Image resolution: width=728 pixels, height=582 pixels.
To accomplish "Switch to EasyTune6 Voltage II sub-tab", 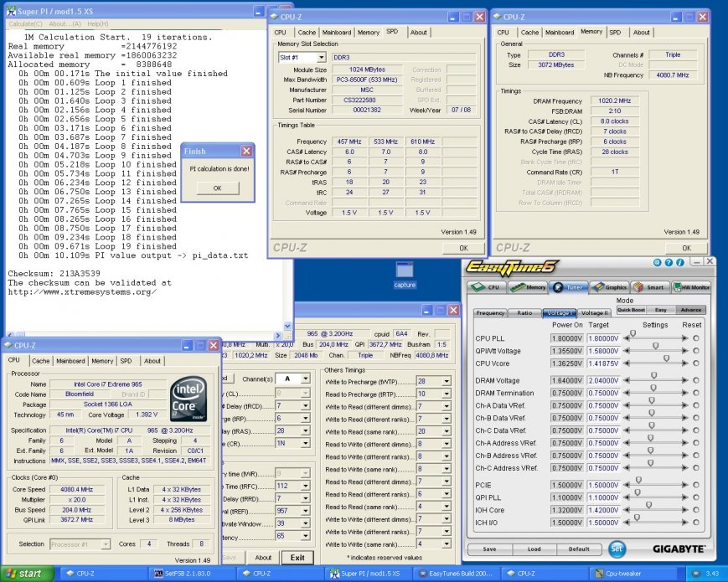I will click(595, 313).
